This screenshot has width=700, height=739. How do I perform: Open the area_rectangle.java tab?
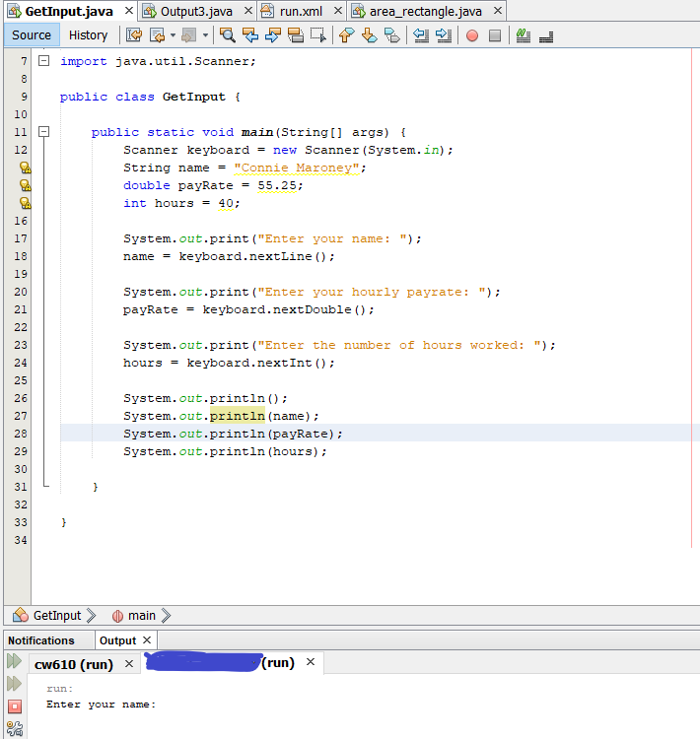point(426,11)
